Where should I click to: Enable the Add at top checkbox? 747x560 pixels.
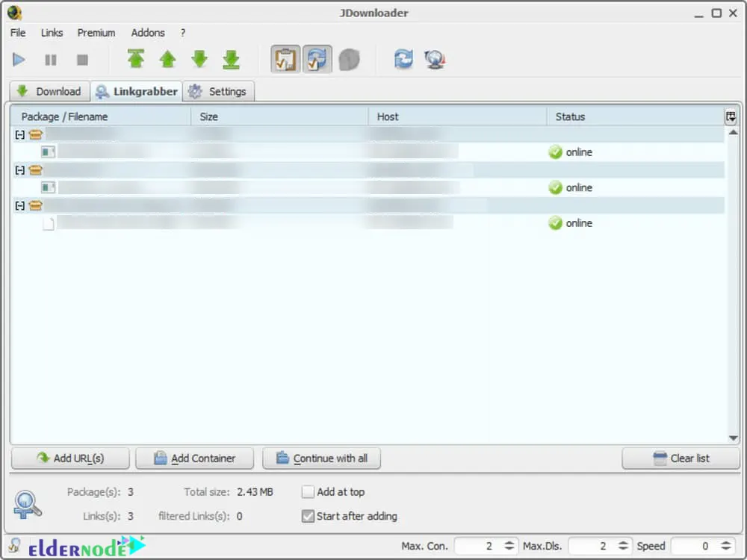tap(308, 492)
